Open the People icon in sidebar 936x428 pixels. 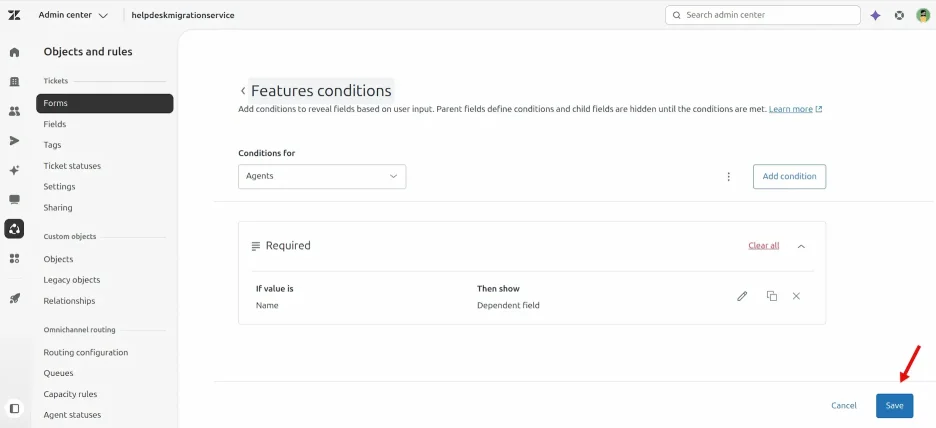14,111
